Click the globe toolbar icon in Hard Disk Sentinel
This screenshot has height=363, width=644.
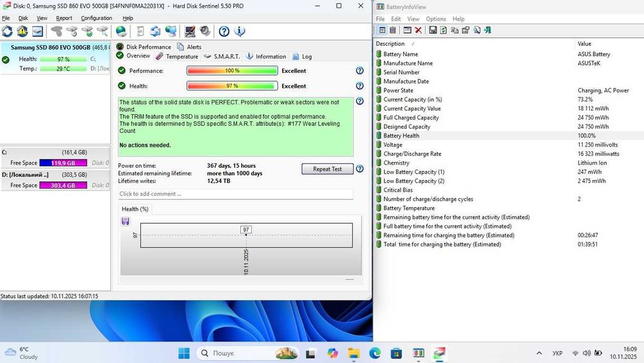[121, 31]
